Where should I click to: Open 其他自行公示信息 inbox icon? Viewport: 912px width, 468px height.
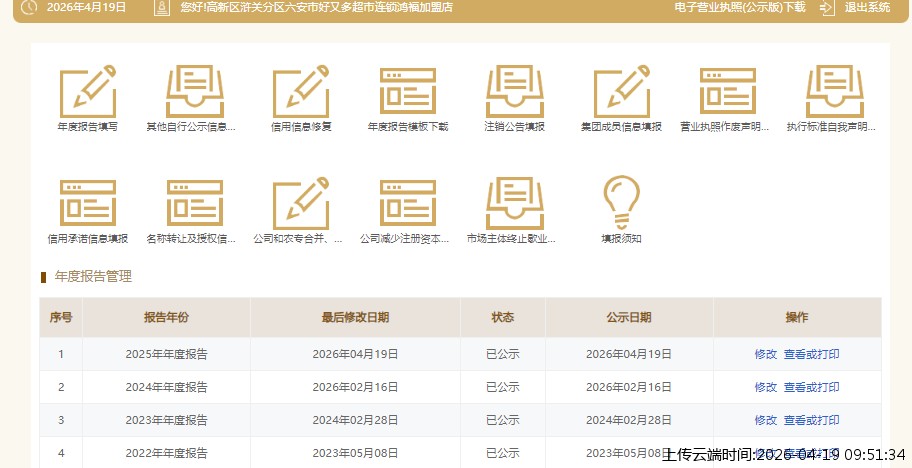pos(194,92)
